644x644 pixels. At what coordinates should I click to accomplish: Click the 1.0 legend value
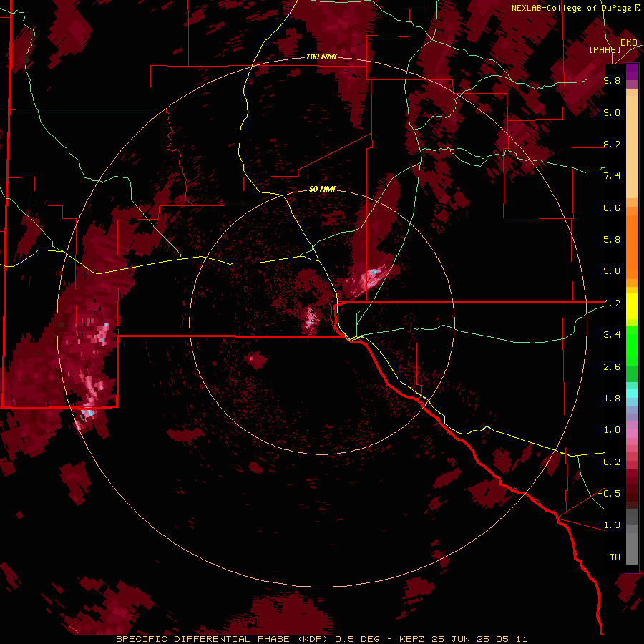(x=612, y=430)
